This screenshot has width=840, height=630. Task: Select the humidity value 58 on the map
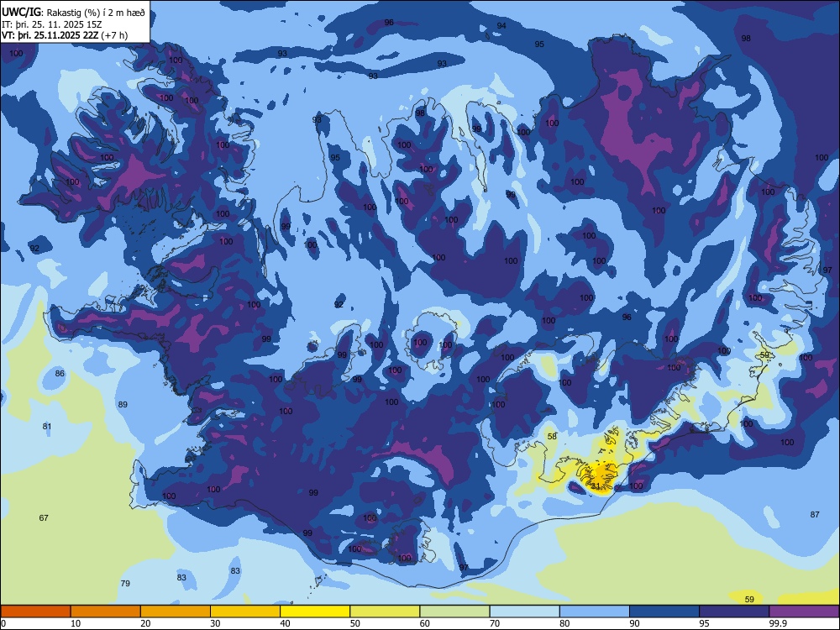[553, 437]
